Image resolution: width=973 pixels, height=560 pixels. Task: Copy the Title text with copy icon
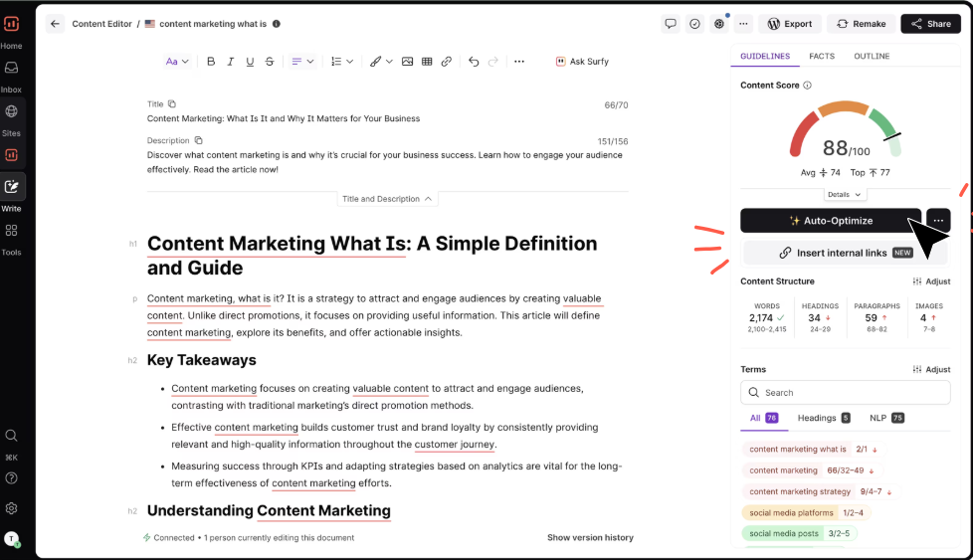[172, 103]
